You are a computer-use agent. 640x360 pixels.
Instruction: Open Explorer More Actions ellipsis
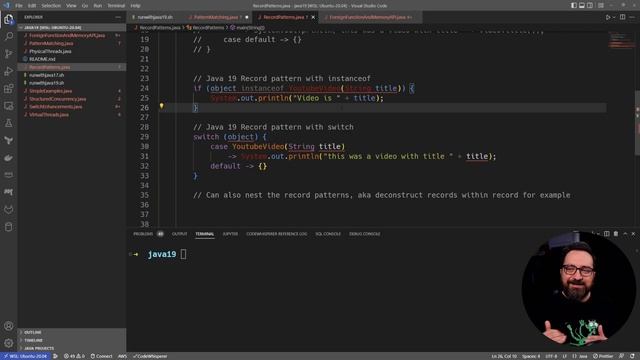[x=118, y=17]
